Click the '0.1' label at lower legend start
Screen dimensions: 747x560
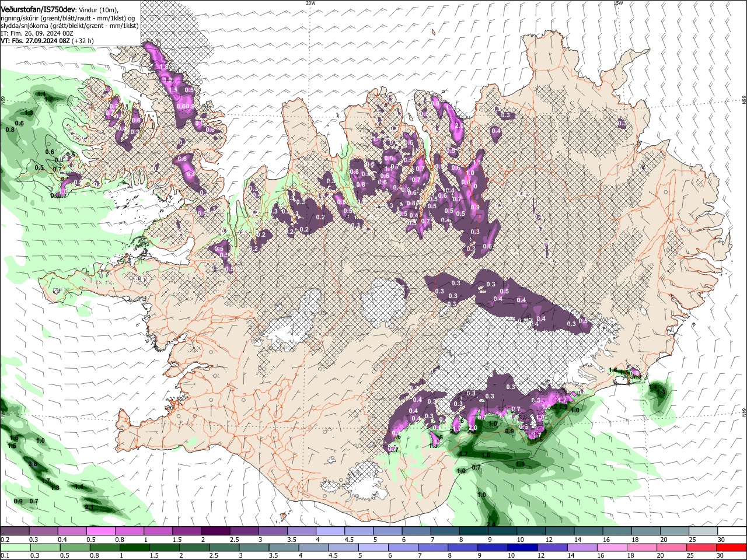[x=5, y=555]
